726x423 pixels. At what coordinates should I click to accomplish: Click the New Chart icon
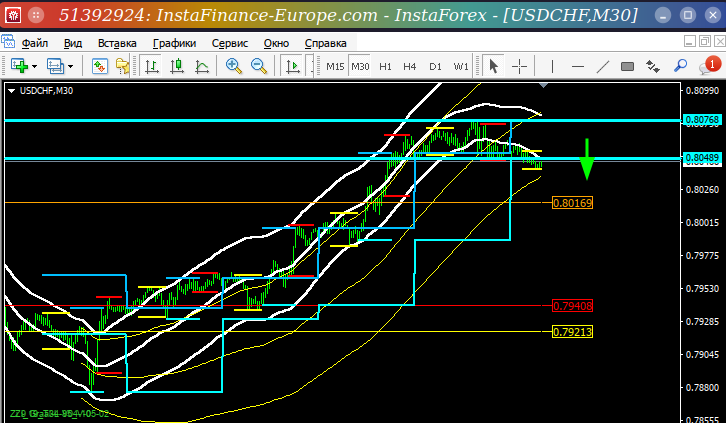(x=19, y=66)
